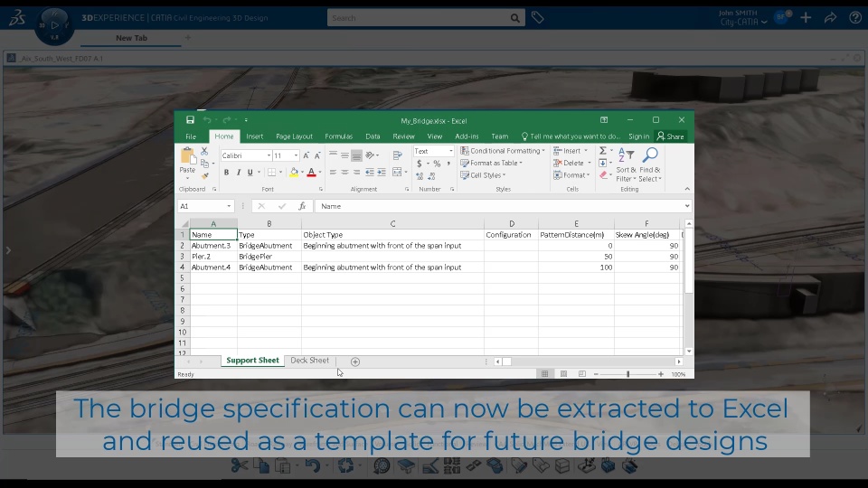Switch to Page Layout view icon in status bar
The width and height of the screenshot is (868, 488).
pyautogui.click(x=563, y=374)
